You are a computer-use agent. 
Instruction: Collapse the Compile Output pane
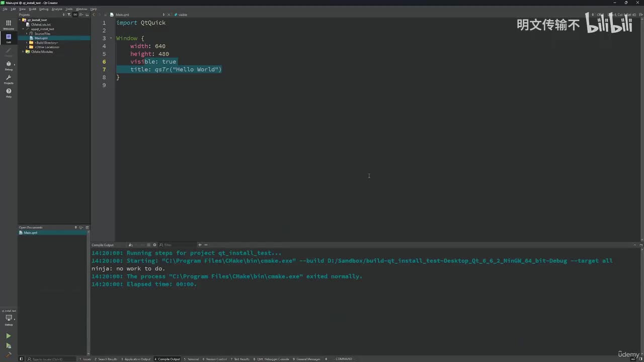click(634, 245)
